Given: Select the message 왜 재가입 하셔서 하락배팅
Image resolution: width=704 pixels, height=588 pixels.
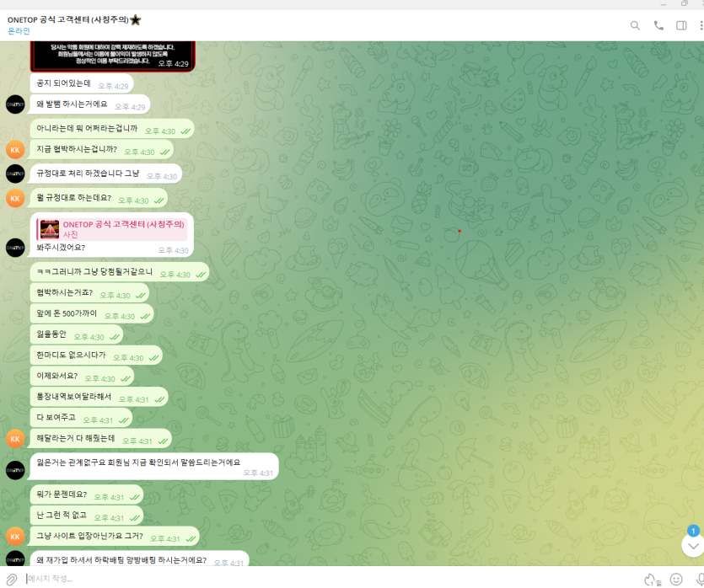Looking at the screenshot, I should [140, 559].
